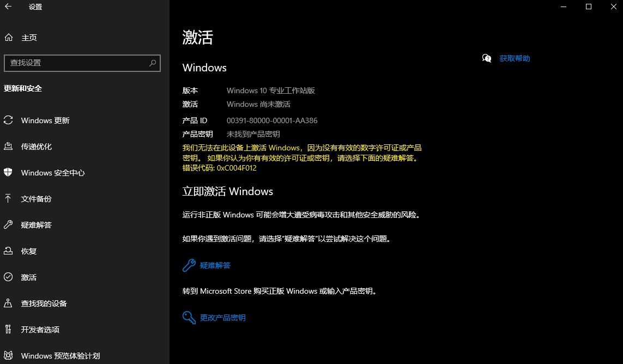
Task: Click the back arrow in Settings title bar
Action: click(8, 7)
